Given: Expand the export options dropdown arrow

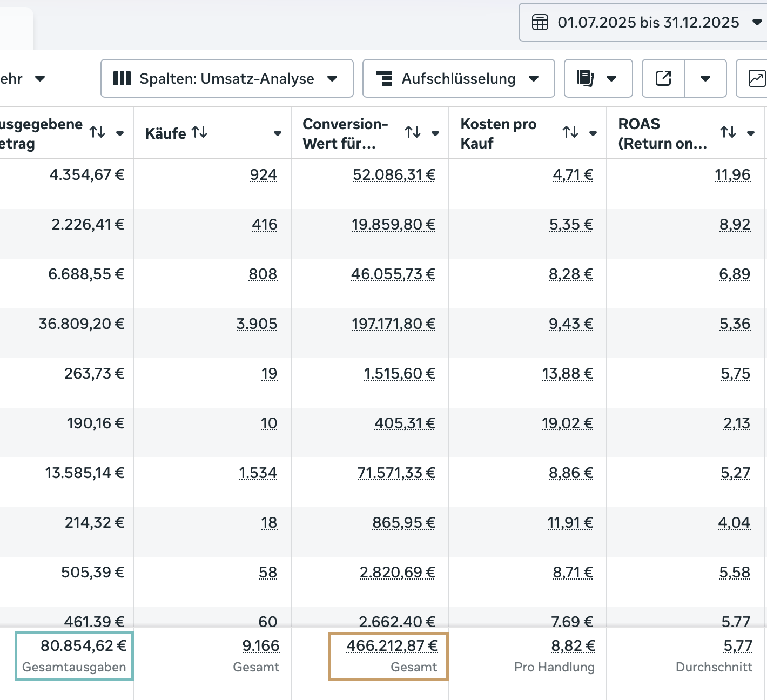Looking at the screenshot, I should (x=705, y=79).
